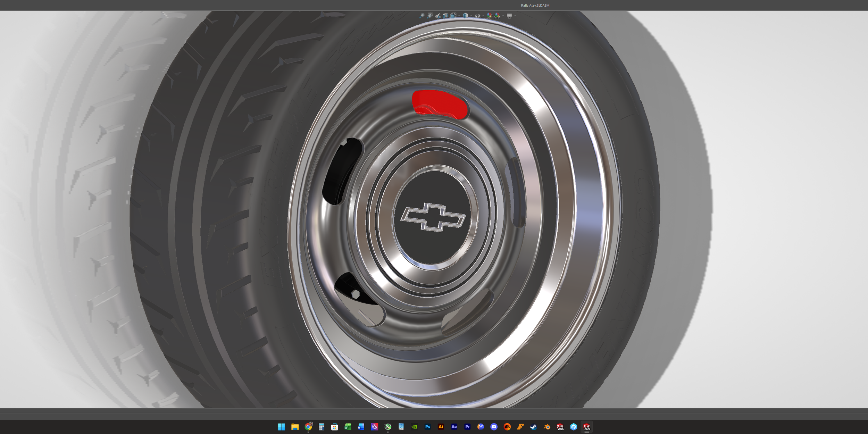The image size is (868, 434).
Task: Open File Explorer from the taskbar
Action: (295, 427)
